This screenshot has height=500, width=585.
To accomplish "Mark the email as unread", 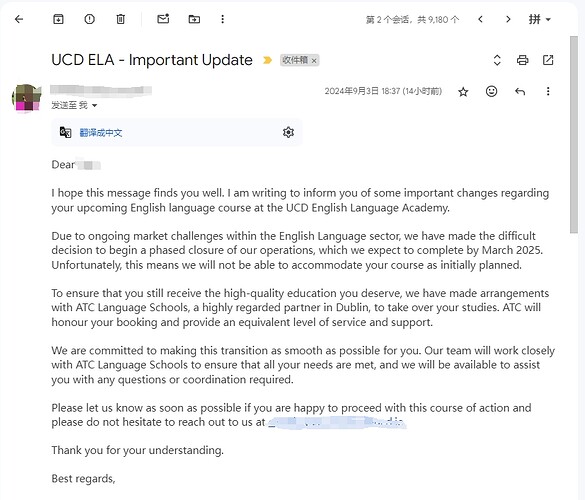I will [x=163, y=19].
